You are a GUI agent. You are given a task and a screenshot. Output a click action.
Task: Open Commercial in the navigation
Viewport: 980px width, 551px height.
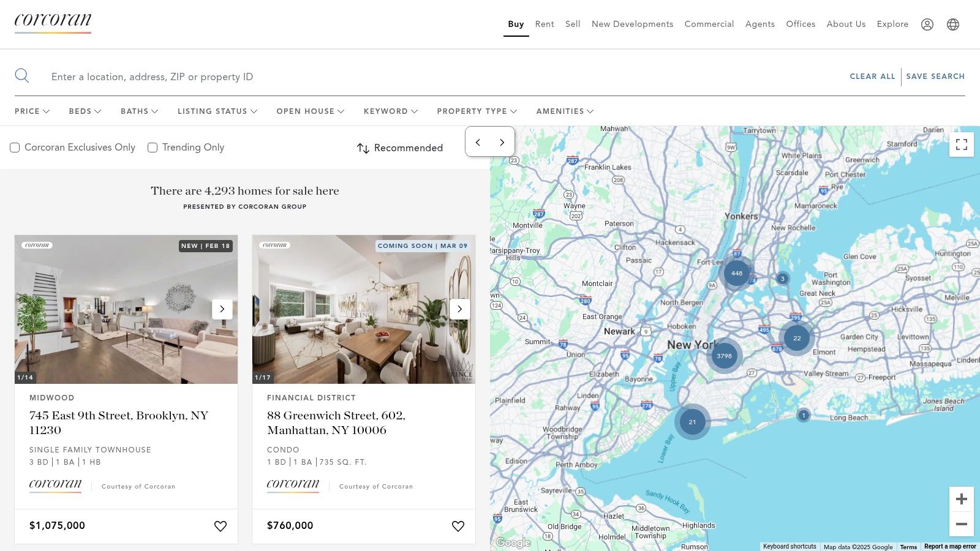coord(709,24)
